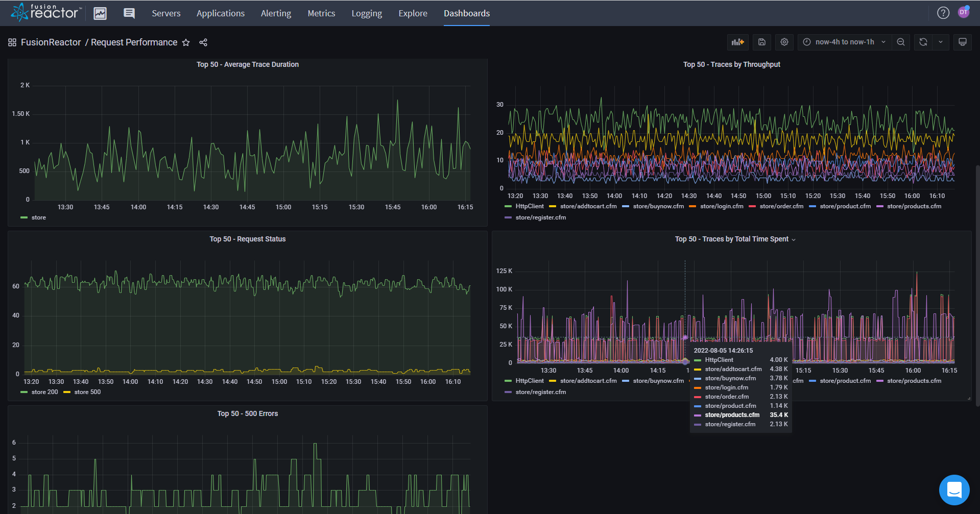Open the time range picker now-4h to now-1h
This screenshot has width=980, height=514.
coord(845,42)
